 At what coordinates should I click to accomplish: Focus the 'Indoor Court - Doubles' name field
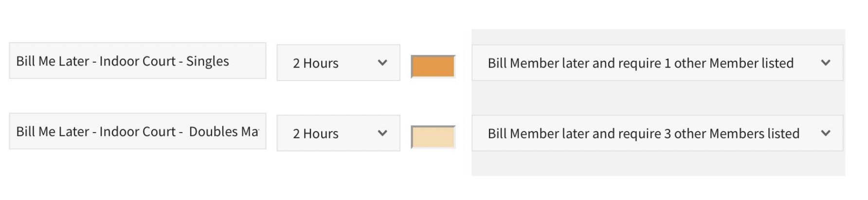tap(137, 131)
